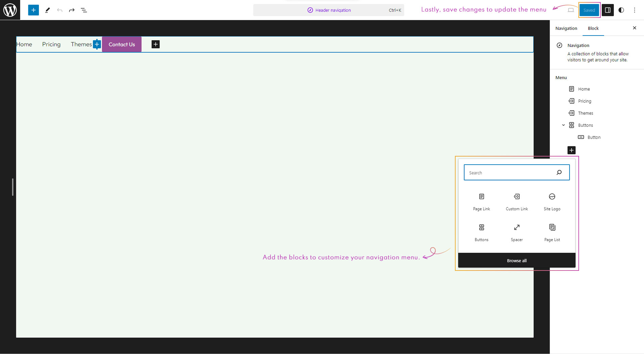The height and width of the screenshot is (354, 644).
Task: Open the List View document overview icon
Action: point(84,10)
